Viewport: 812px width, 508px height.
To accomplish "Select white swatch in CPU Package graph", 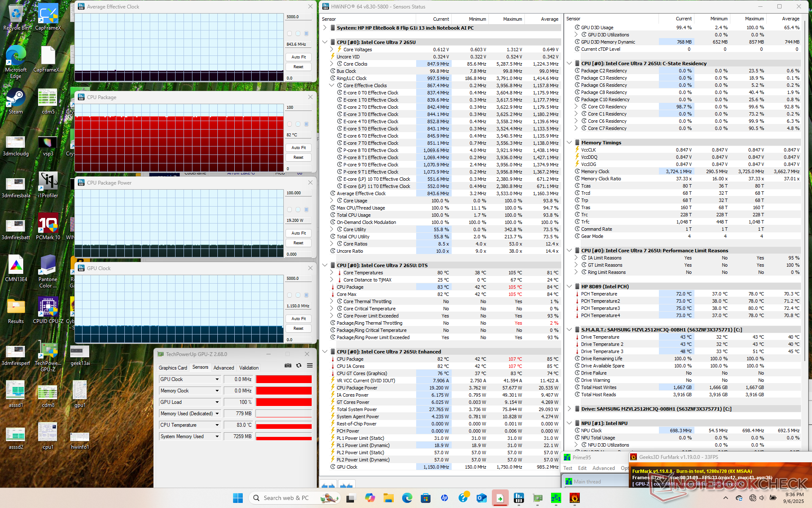I will click(290, 124).
